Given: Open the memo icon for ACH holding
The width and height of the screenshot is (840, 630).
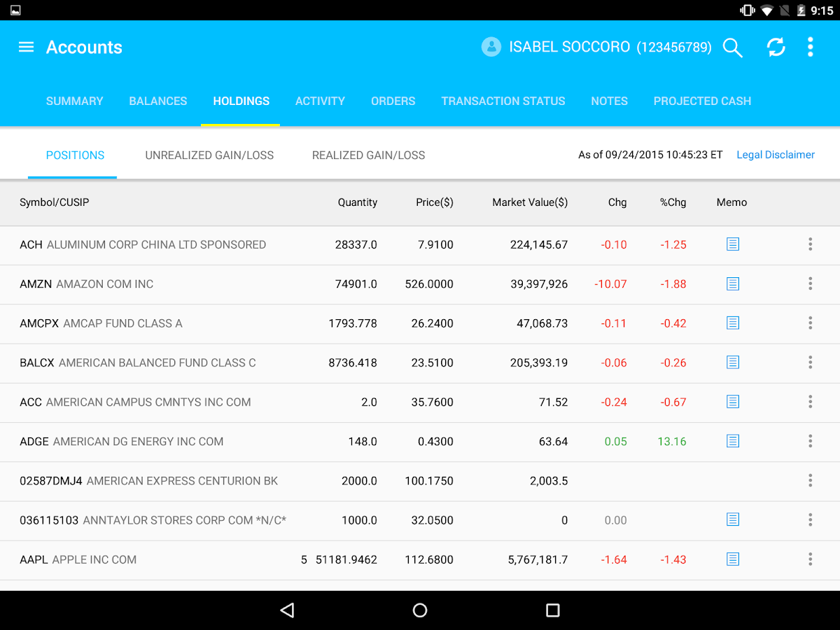Looking at the screenshot, I should (732, 244).
